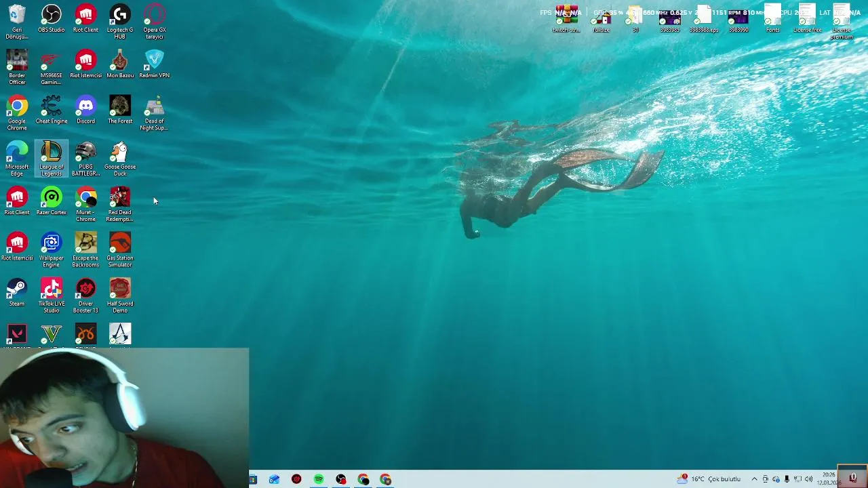Launch the Opera GX browser shortcut

[x=155, y=21]
